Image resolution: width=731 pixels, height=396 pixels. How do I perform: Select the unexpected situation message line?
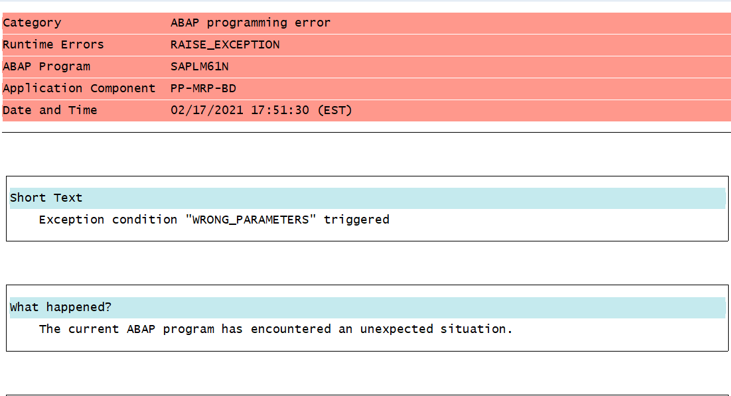276,329
